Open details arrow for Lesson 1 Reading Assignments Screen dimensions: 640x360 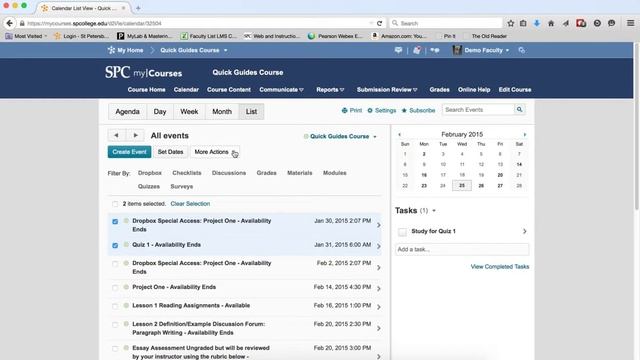pyautogui.click(x=379, y=307)
